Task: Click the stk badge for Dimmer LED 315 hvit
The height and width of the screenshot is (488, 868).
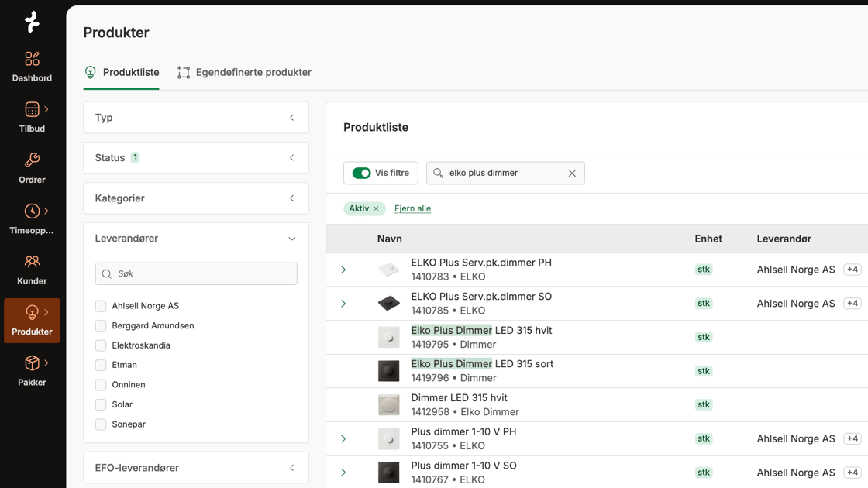Action: click(704, 405)
